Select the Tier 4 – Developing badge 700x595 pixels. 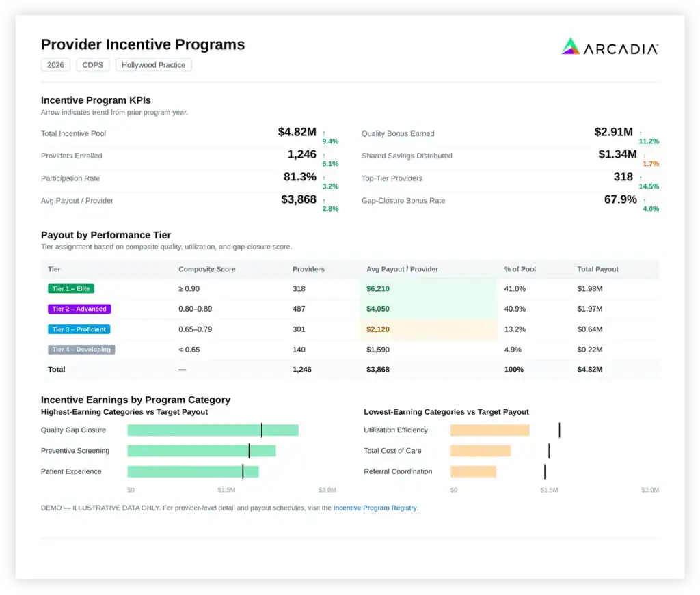tap(81, 350)
